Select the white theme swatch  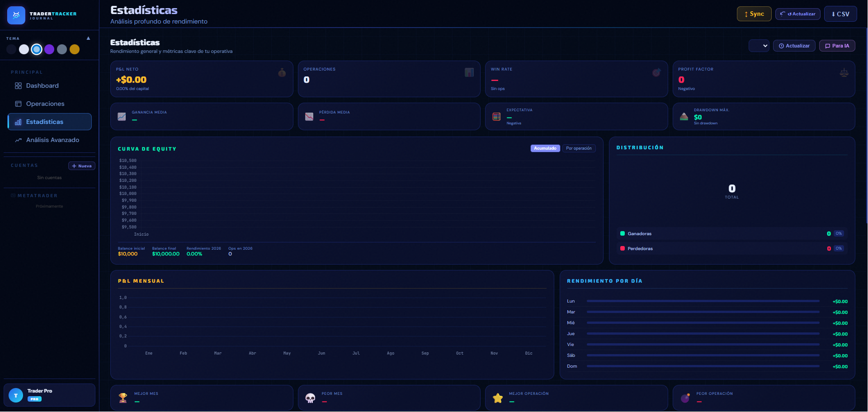[x=24, y=49]
